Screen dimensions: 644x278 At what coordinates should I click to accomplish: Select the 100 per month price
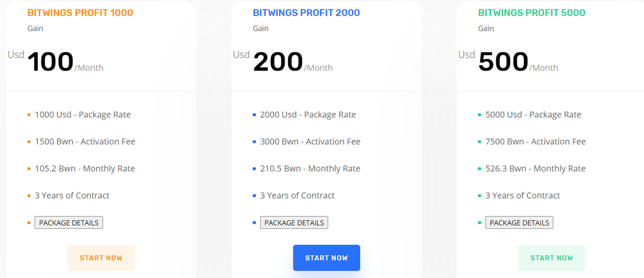tap(56, 62)
